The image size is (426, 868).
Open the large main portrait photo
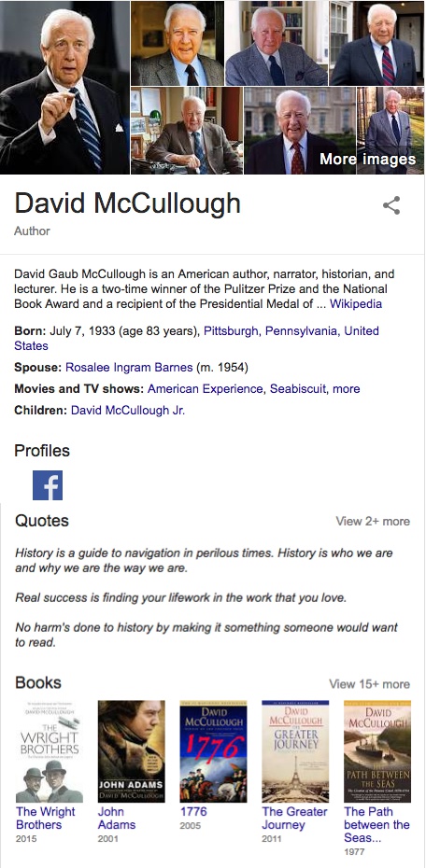pos(64,87)
